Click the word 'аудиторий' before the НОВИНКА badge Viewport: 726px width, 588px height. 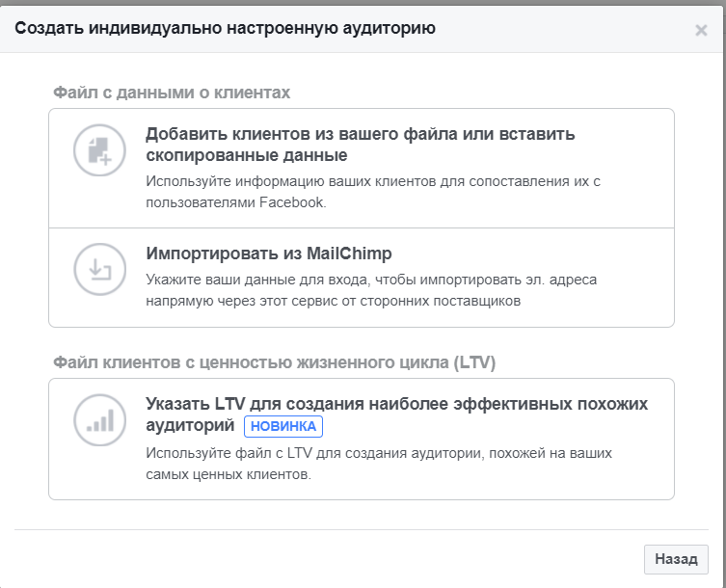tap(190, 425)
